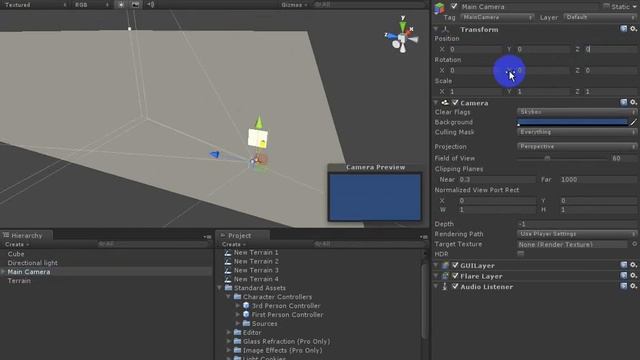Image resolution: width=640 pixels, height=360 pixels.
Task: Click the Near clipping plane field
Action: [x=497, y=180]
